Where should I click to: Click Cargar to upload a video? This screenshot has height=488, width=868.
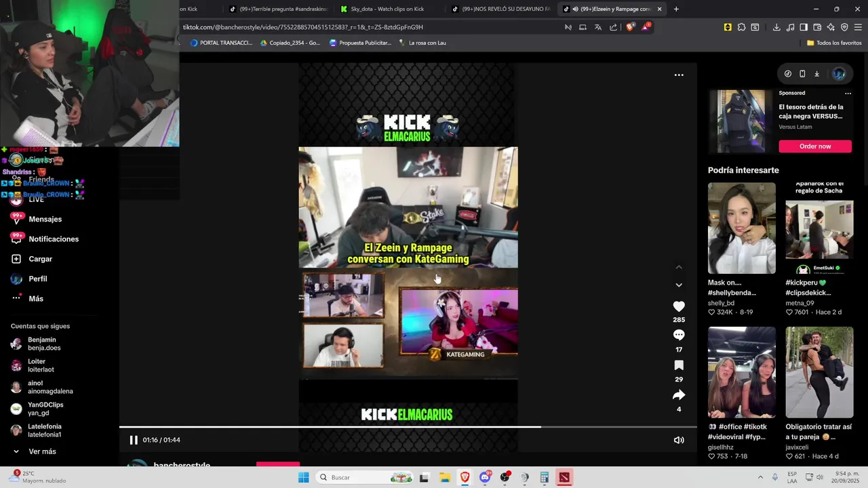(x=40, y=259)
